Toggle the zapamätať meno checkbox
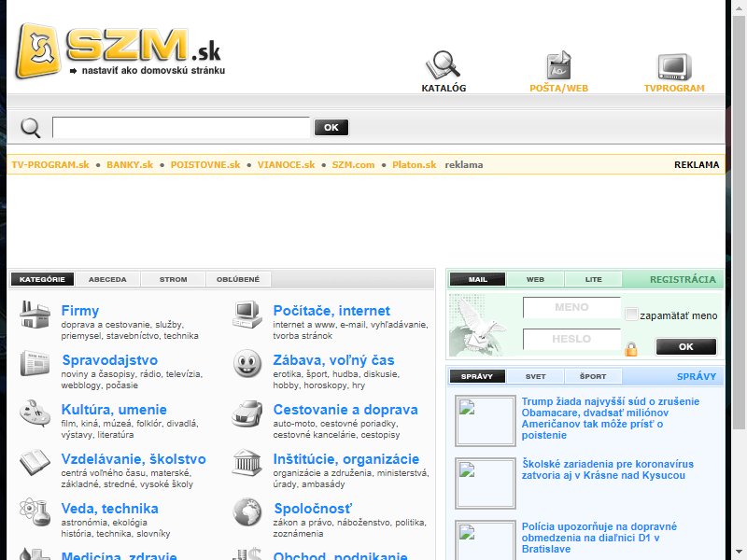The image size is (747, 560). (631, 315)
